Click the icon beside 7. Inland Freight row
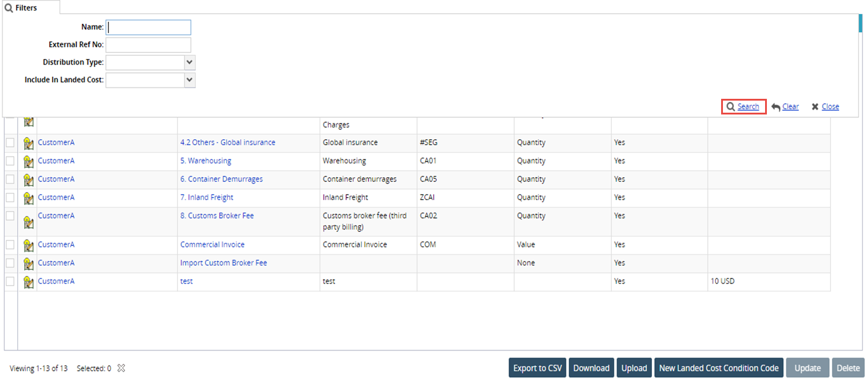The image size is (868, 382). click(x=28, y=198)
